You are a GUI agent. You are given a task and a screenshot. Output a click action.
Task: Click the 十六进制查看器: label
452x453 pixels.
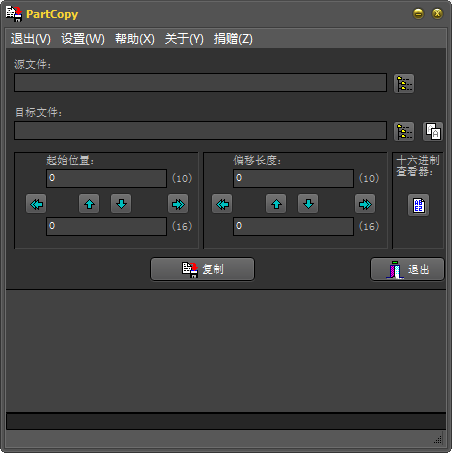click(x=418, y=166)
